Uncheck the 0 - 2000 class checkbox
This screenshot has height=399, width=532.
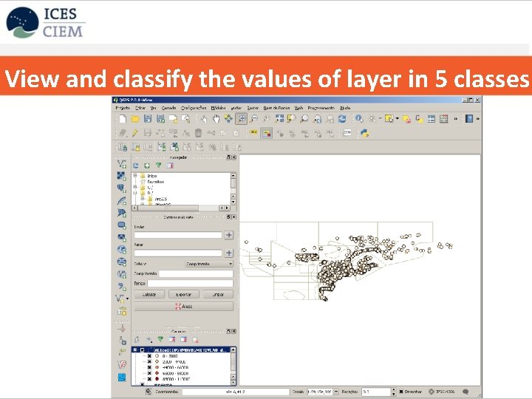(149, 356)
